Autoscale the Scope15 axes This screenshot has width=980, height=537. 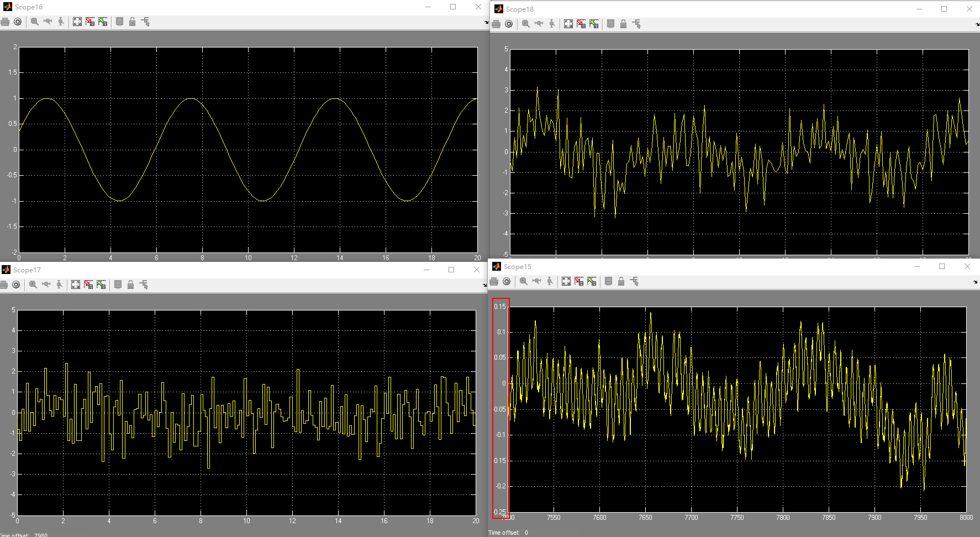[x=566, y=281]
